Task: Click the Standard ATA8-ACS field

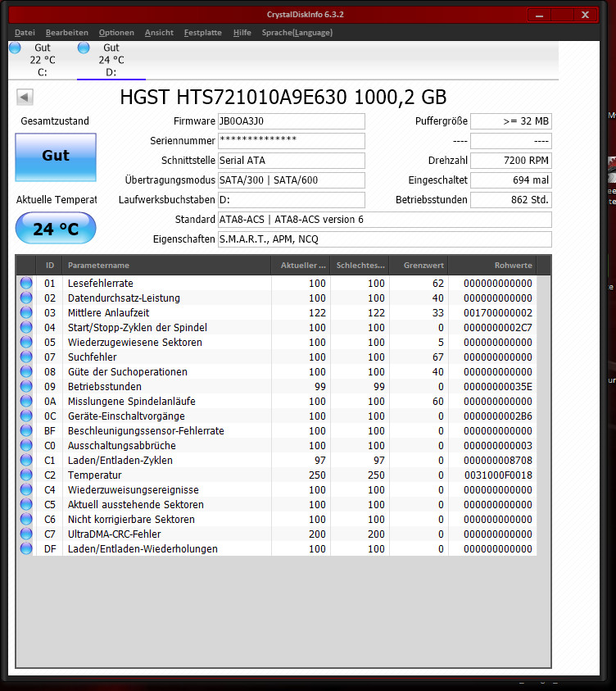Action: pyautogui.click(x=385, y=220)
